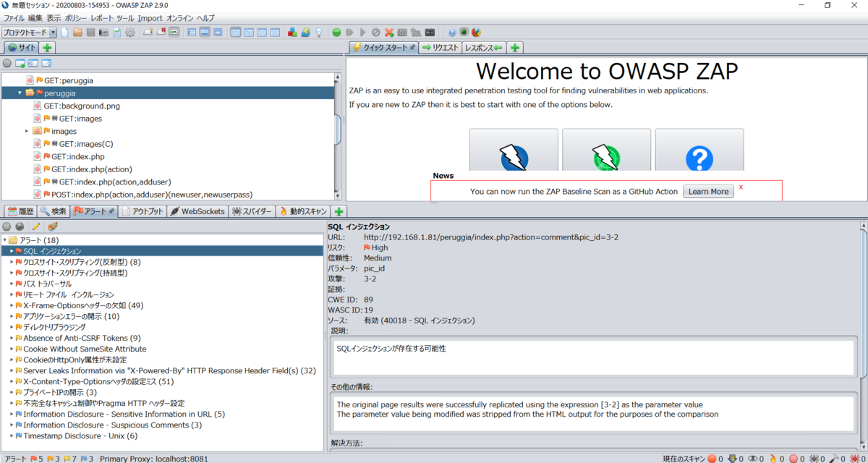The height and width of the screenshot is (463, 868).
Task: Open the ファイル menu
Action: [x=14, y=17]
